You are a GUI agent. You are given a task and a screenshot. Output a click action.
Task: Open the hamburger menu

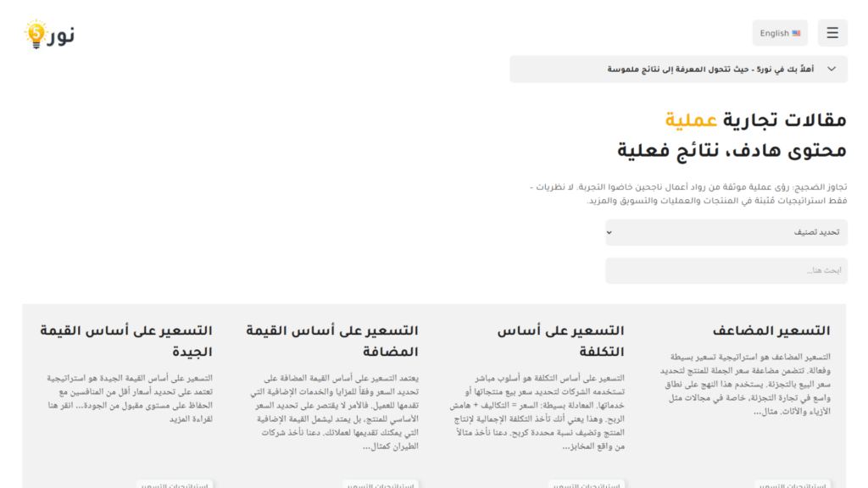point(832,33)
